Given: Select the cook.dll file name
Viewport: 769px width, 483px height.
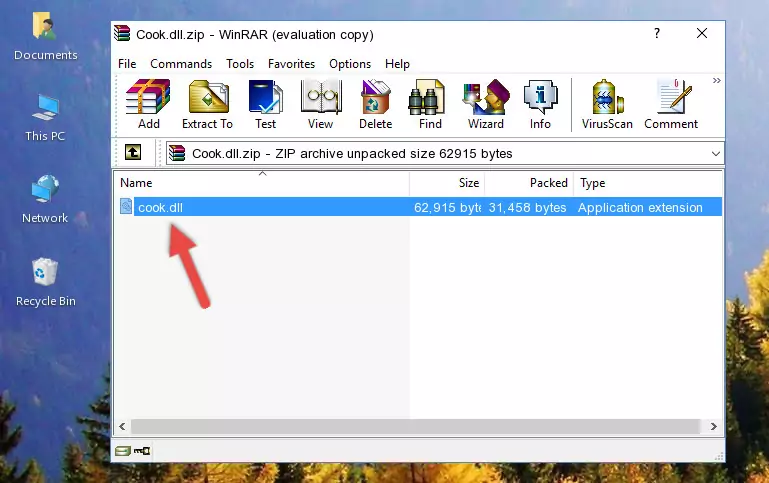Looking at the screenshot, I should click(160, 207).
